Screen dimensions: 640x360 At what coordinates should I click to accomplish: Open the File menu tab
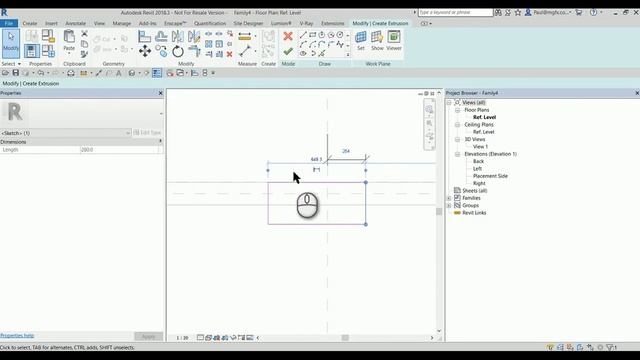pos(9,23)
